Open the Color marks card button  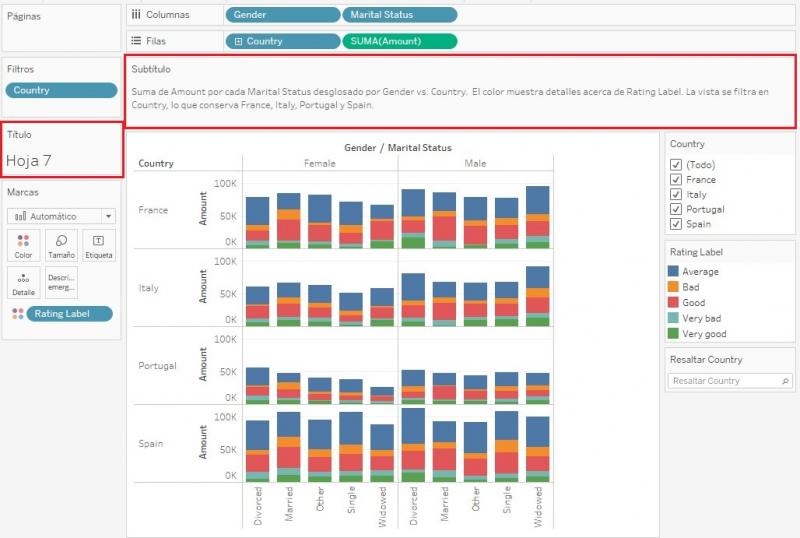pyautogui.click(x=23, y=245)
